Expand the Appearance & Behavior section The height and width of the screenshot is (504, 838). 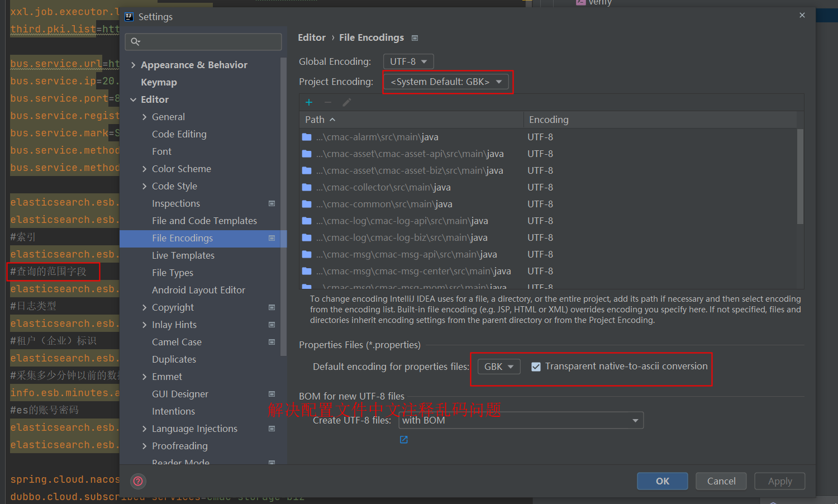[134, 65]
